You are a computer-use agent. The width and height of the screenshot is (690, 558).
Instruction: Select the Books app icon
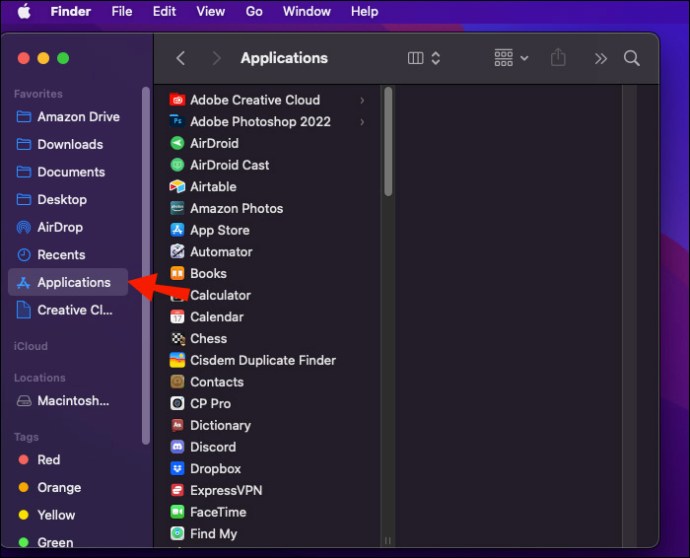pos(177,273)
